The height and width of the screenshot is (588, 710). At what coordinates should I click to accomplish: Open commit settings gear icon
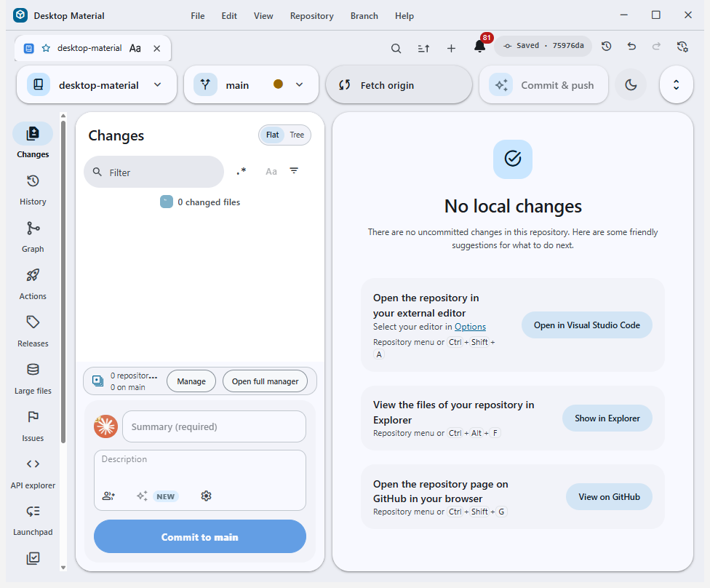click(x=206, y=496)
